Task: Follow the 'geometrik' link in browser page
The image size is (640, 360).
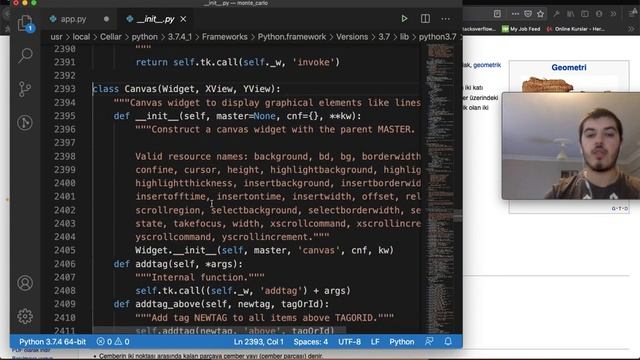Action: coord(487,65)
